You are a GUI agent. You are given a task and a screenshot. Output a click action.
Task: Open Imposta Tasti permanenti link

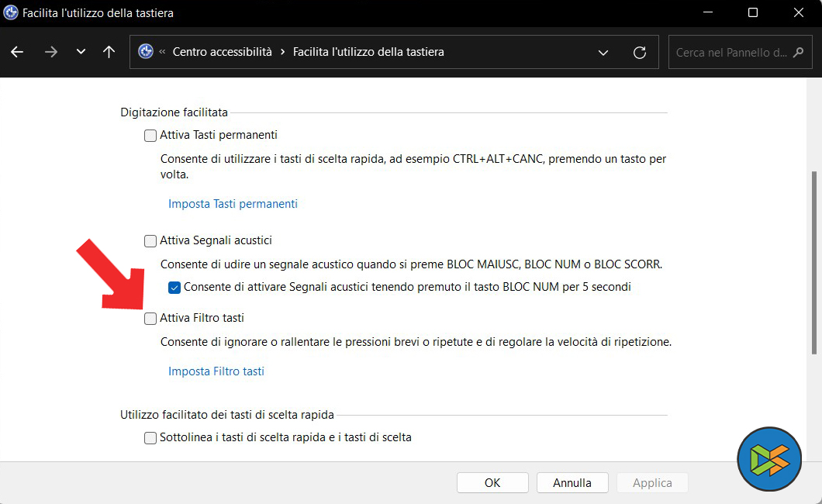(233, 204)
